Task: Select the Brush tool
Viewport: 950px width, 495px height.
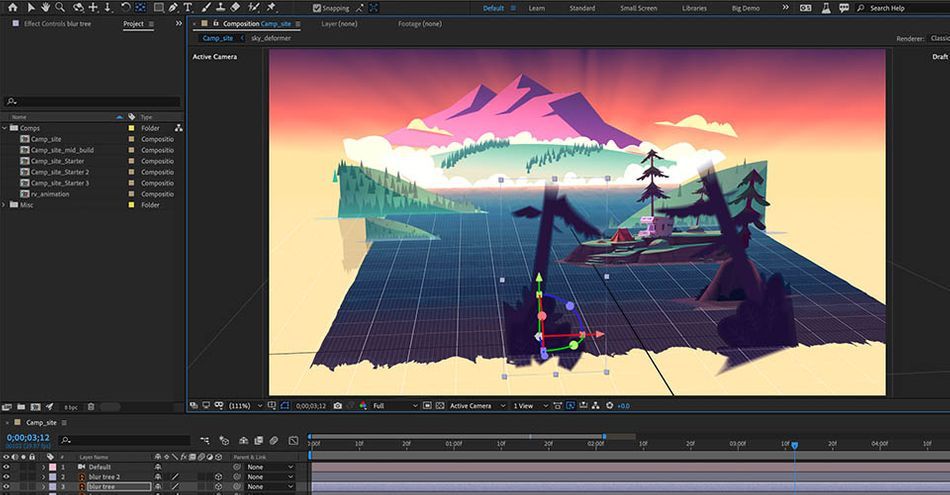Action: coord(207,7)
